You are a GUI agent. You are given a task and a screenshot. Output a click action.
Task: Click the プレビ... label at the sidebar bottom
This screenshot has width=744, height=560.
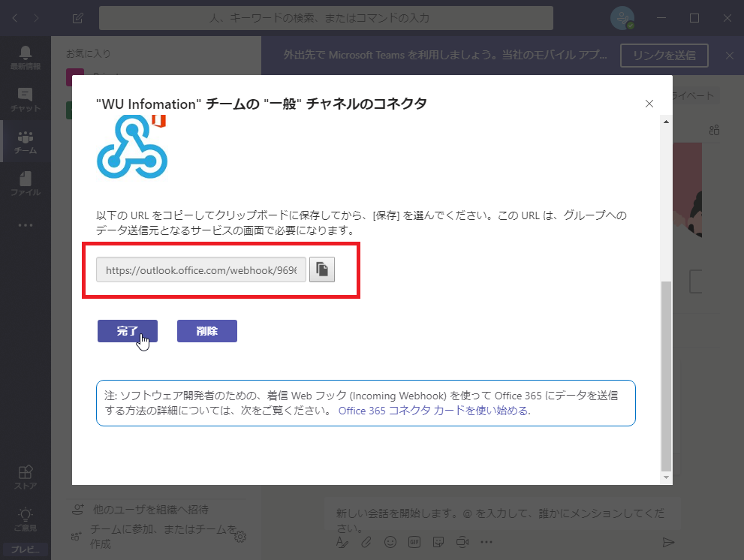pyautogui.click(x=26, y=549)
